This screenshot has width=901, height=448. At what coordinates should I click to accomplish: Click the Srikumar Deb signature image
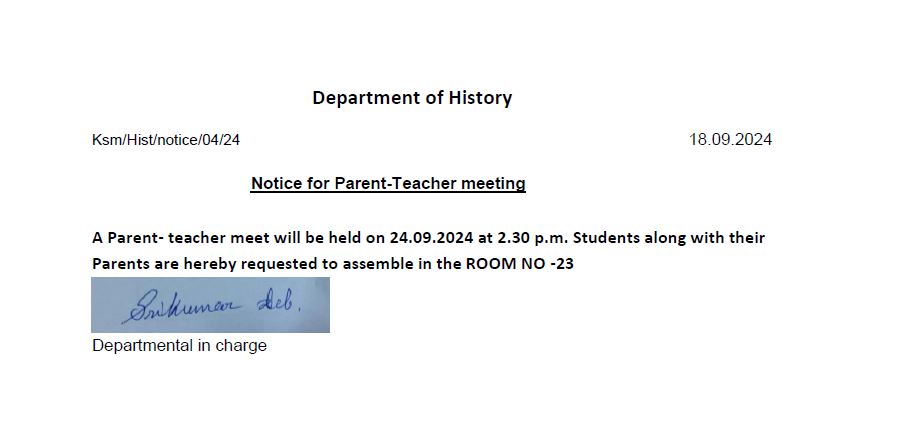click(210, 305)
